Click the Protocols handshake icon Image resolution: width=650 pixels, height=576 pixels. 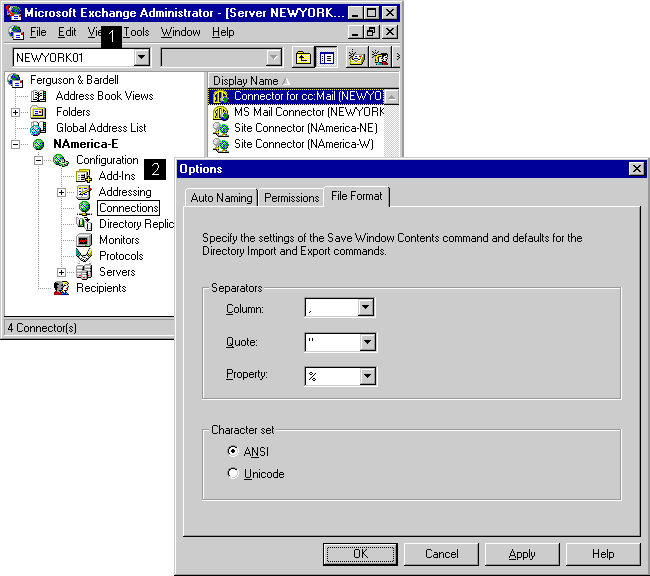pos(84,256)
